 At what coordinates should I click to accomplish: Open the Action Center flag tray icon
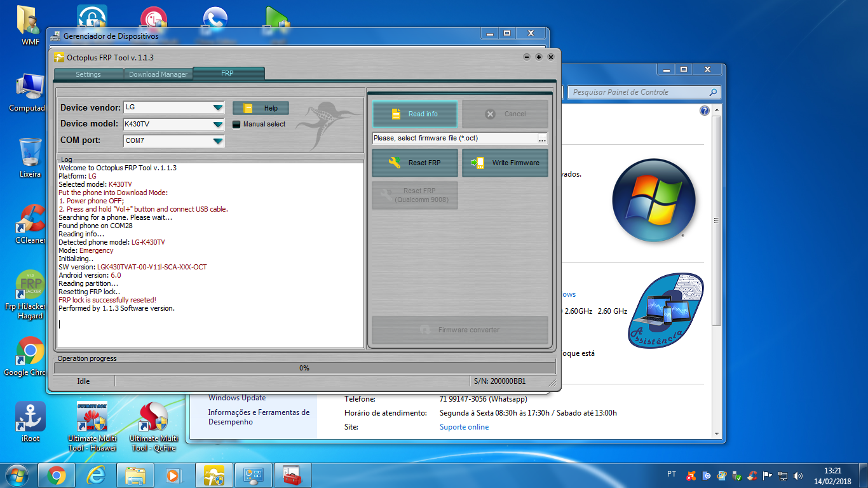coord(768,475)
